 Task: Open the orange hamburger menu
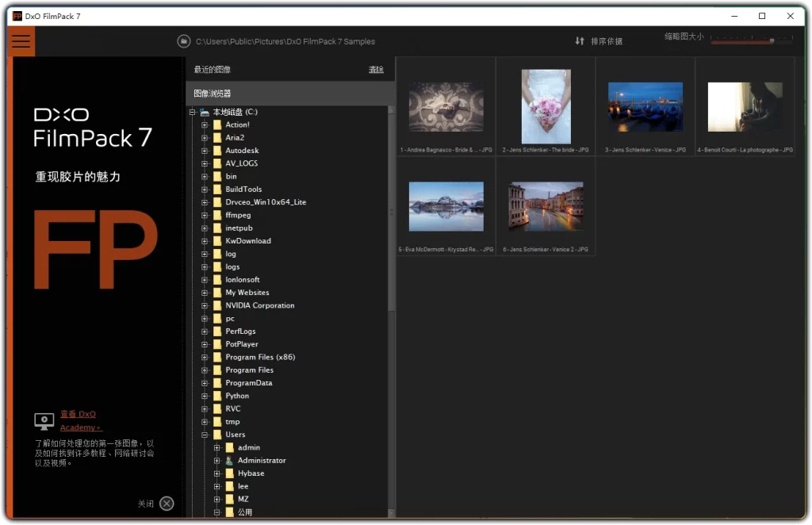point(21,41)
